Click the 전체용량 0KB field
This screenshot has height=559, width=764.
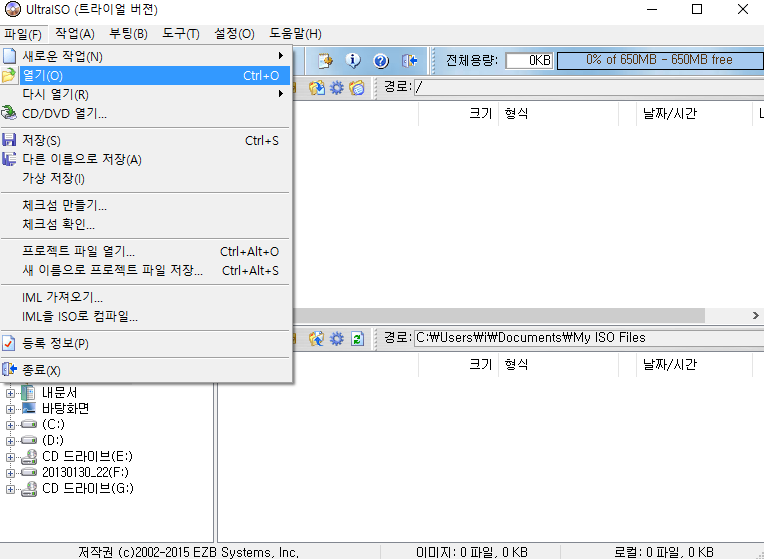coord(529,60)
